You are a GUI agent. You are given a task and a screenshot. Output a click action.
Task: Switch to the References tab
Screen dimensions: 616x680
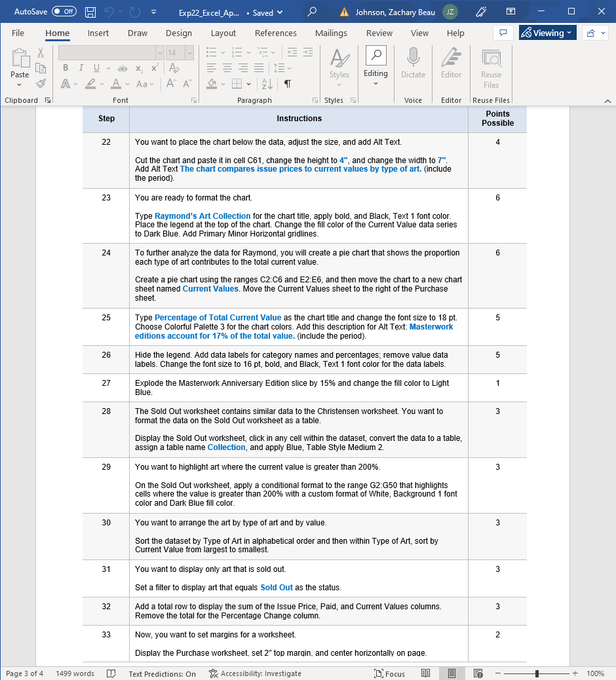pos(275,33)
